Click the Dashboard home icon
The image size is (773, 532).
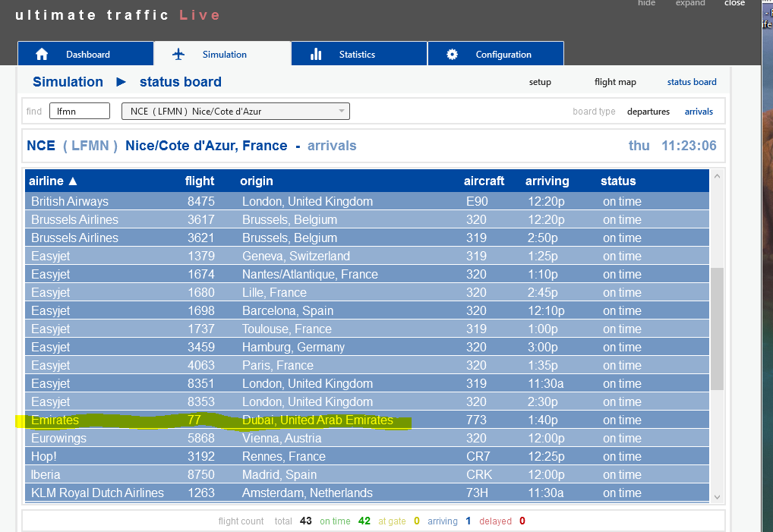(42, 54)
